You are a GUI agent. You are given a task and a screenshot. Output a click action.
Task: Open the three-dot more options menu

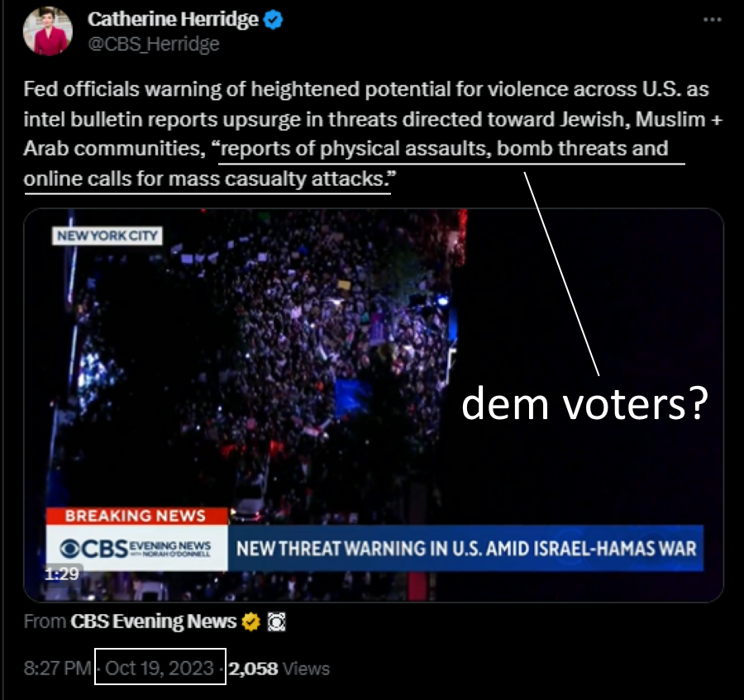(x=713, y=20)
